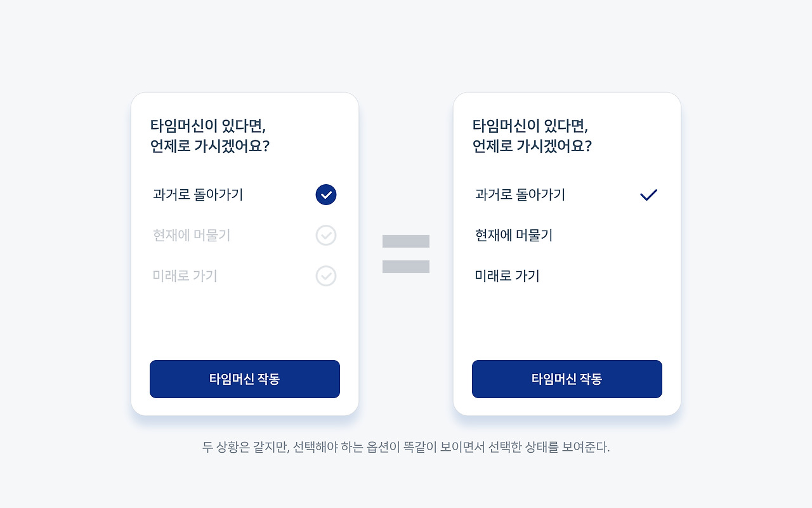This screenshot has height=508, width=812.
Task: Select the dimmed 미래로 가기 option text
Action: 185,276
